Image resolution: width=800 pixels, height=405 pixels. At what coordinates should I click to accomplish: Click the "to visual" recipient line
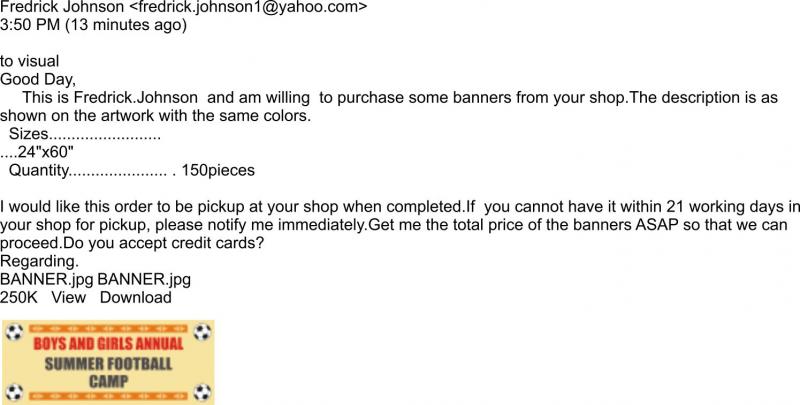coord(30,61)
